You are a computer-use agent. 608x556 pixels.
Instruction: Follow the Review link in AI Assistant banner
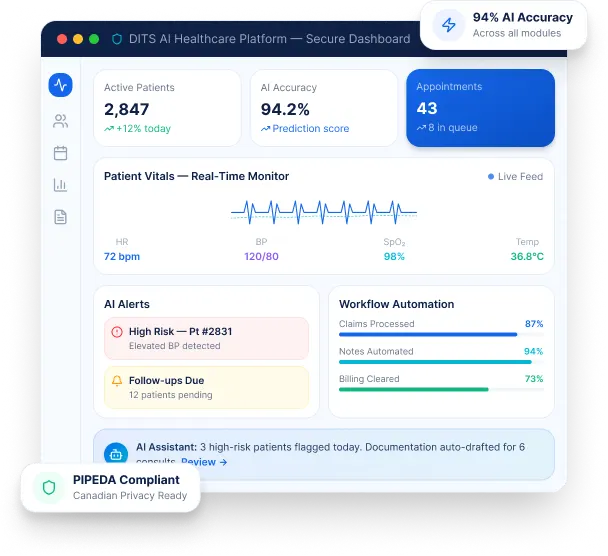point(204,462)
